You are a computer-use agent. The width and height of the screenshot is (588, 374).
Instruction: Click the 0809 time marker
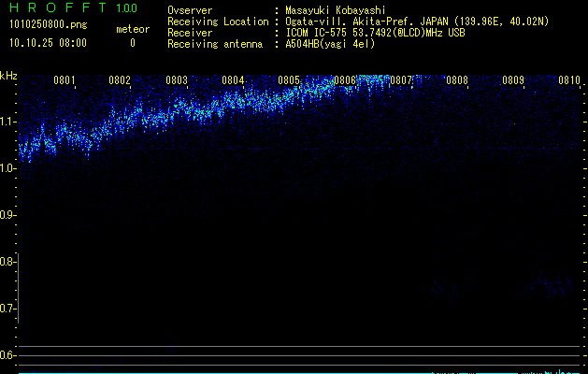click(x=513, y=80)
